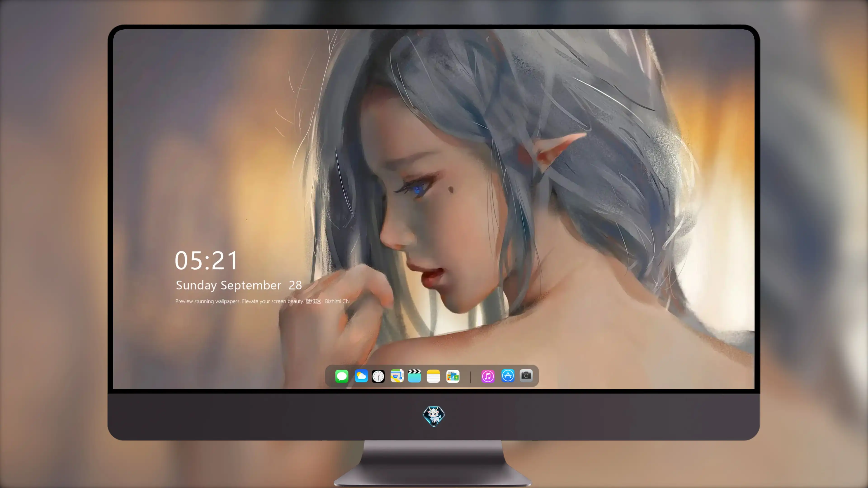The image size is (868, 488).
Task: Open the Photos collage app icon
Action: click(453, 376)
